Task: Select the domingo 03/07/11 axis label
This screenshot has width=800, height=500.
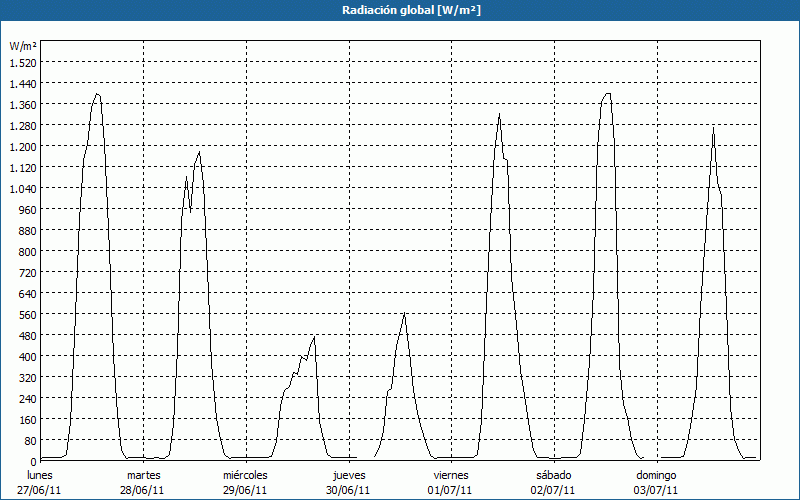Action: [x=656, y=483]
